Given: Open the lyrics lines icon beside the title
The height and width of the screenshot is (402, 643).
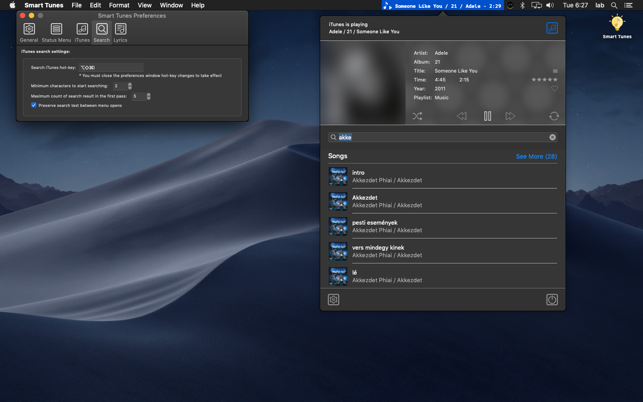Looking at the screenshot, I should coord(555,71).
